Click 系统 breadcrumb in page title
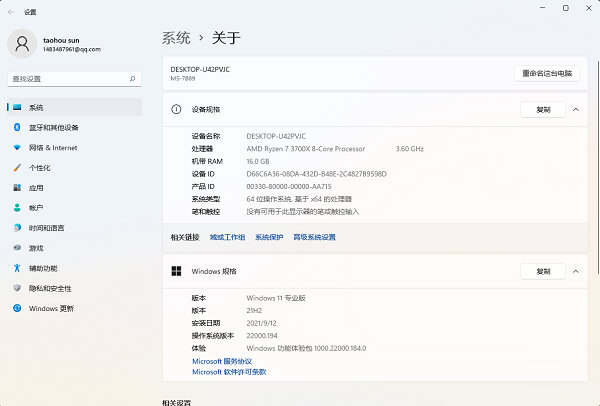 [x=176, y=38]
